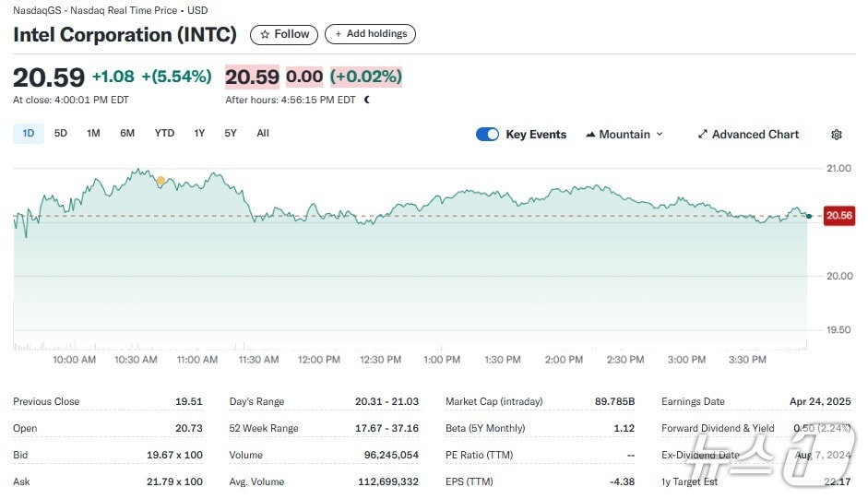868x499 pixels.
Task: Click the Intel Corporation (INTC) title
Action: pyautogui.click(x=125, y=35)
